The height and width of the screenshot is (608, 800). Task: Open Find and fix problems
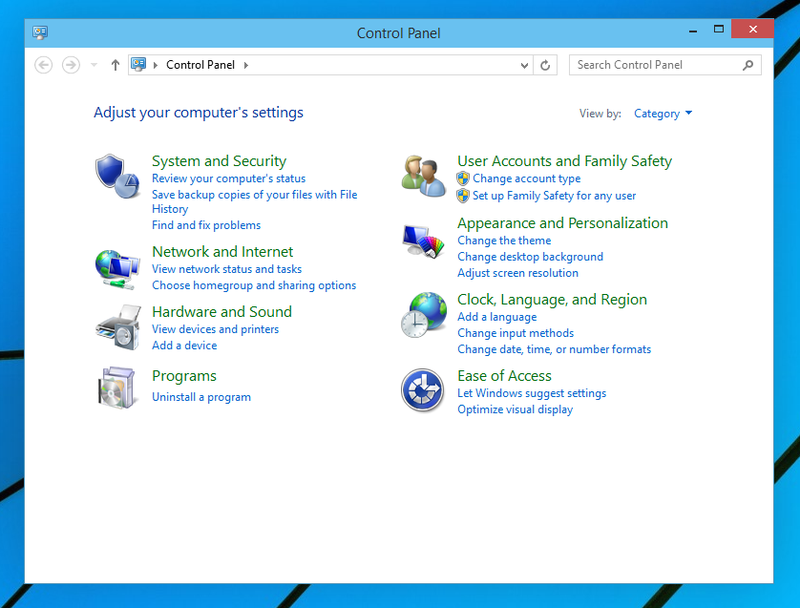[x=206, y=225]
